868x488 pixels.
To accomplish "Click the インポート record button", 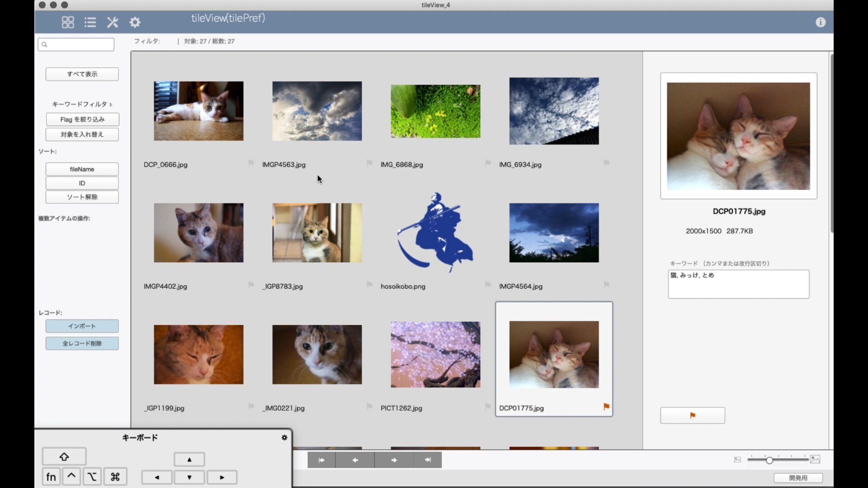I will (x=82, y=326).
